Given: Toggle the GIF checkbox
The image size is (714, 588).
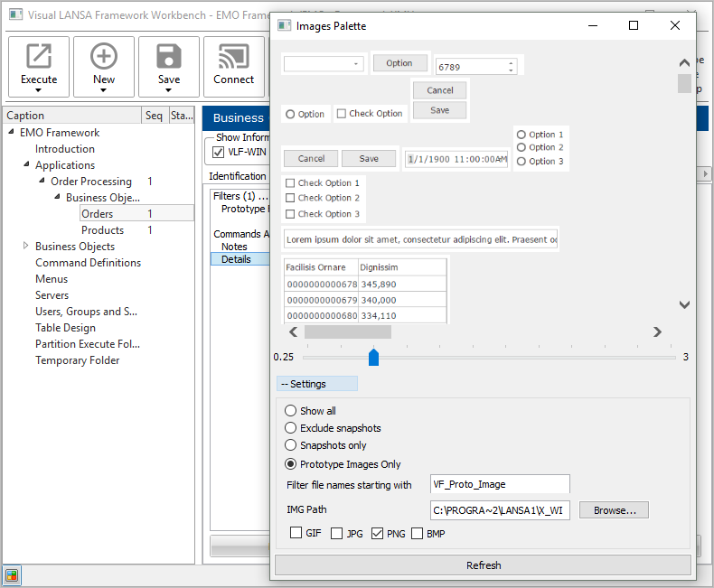Looking at the screenshot, I should [x=296, y=533].
